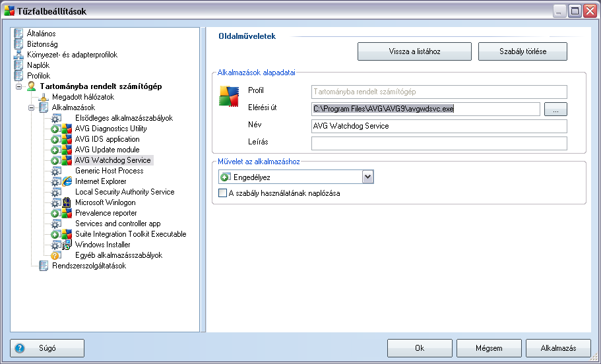Viewport: 601px width, 364px height.
Task: Click the empty Leírás field
Action: pos(439,143)
